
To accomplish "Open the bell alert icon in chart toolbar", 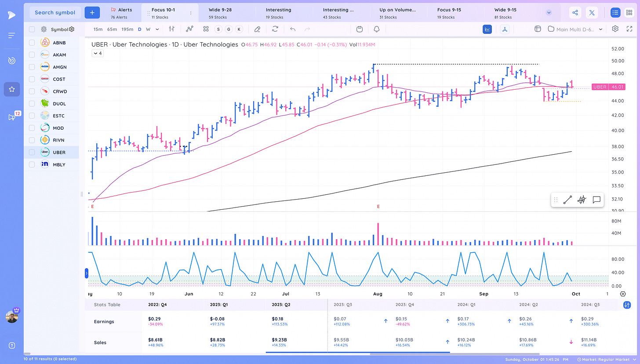I will coord(377,29).
